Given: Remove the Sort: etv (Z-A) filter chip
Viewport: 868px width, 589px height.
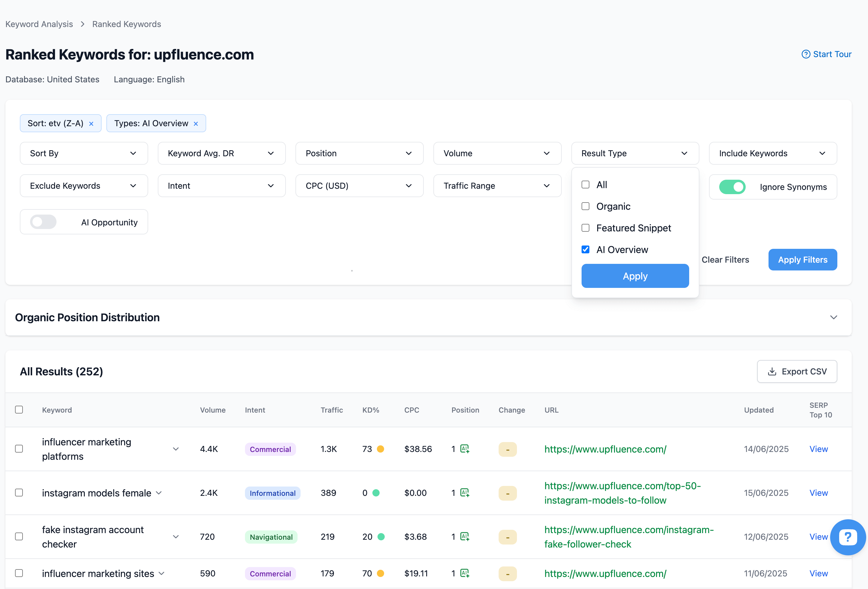Looking at the screenshot, I should [x=91, y=124].
